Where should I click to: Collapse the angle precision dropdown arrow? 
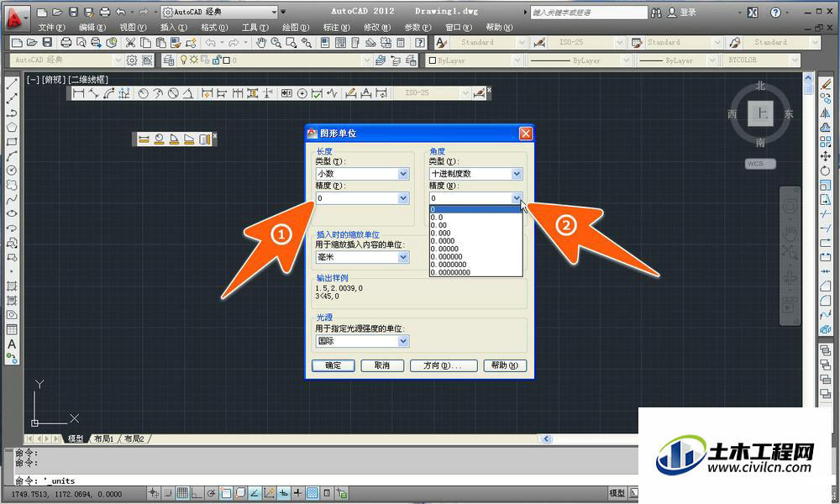coord(517,198)
